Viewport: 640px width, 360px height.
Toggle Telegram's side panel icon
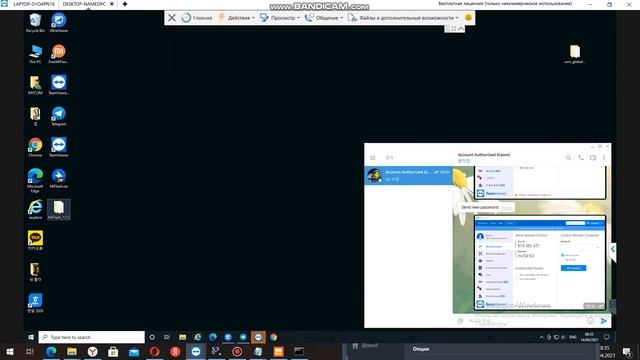click(593, 158)
